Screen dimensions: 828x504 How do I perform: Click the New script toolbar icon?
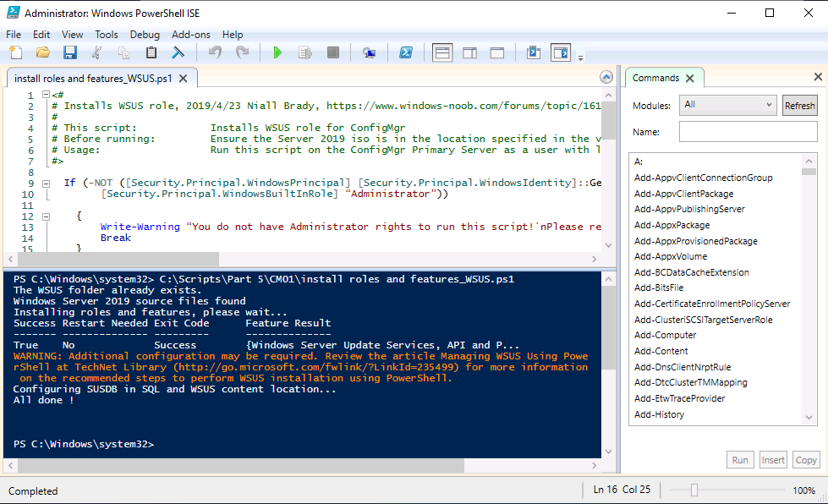point(16,52)
